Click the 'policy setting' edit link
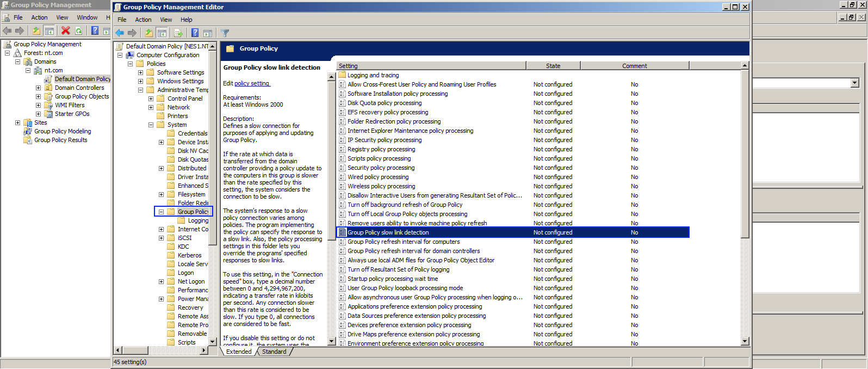This screenshot has width=868, height=369. pyautogui.click(x=252, y=83)
